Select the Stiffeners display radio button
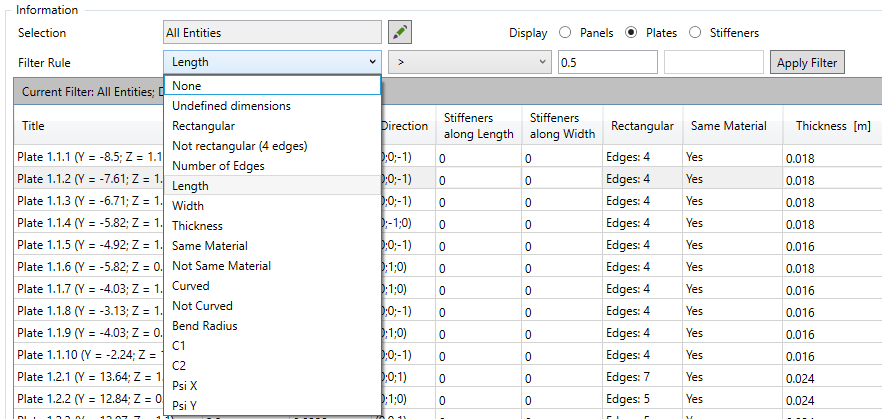 point(695,33)
